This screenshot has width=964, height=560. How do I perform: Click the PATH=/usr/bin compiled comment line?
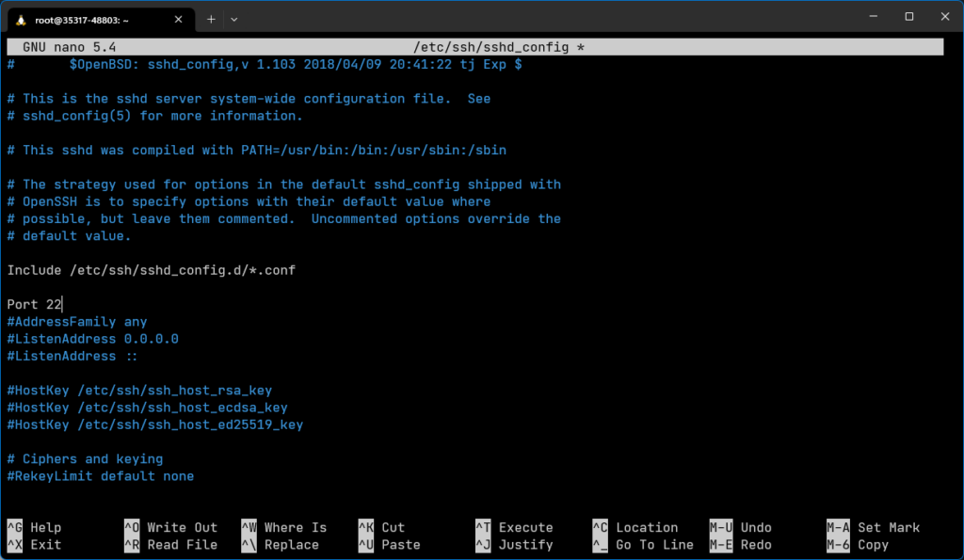[x=256, y=151]
